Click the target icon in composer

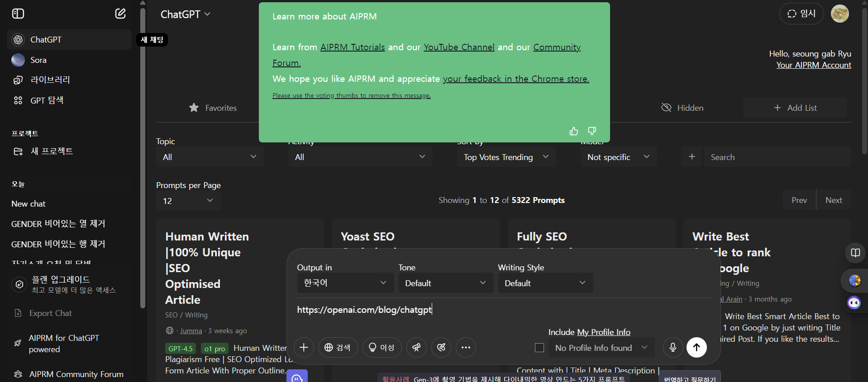pyautogui.click(x=441, y=347)
